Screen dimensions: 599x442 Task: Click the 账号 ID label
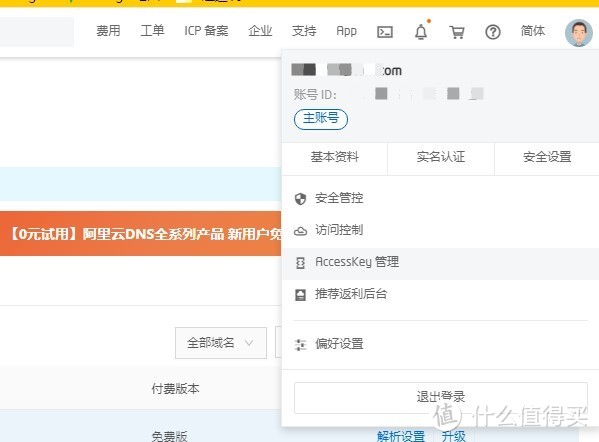[315, 94]
